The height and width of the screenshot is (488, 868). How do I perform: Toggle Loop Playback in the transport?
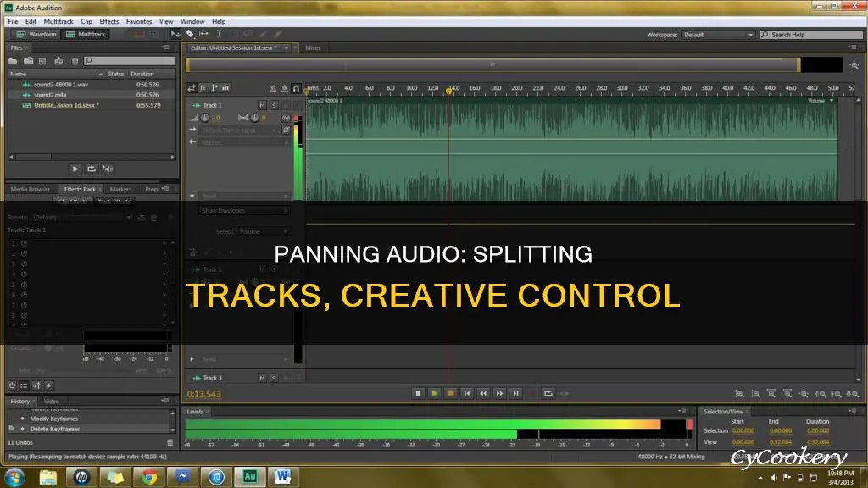(x=548, y=393)
